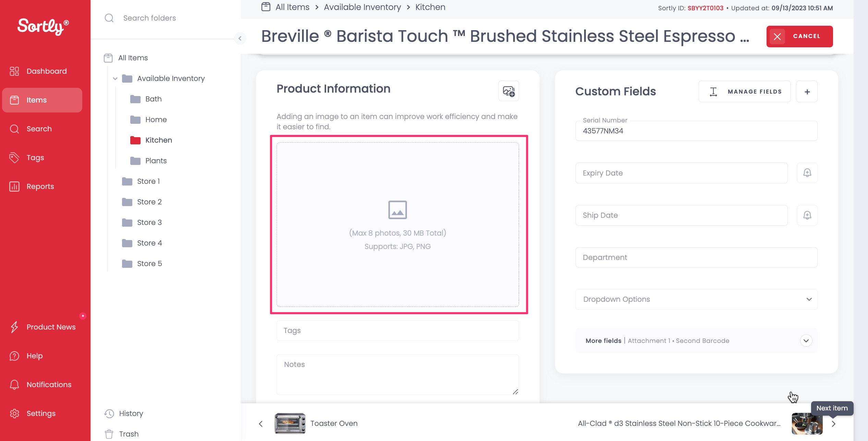The width and height of the screenshot is (868, 441).
Task: Click the Toaster Oven thumbnail
Action: [290, 423]
